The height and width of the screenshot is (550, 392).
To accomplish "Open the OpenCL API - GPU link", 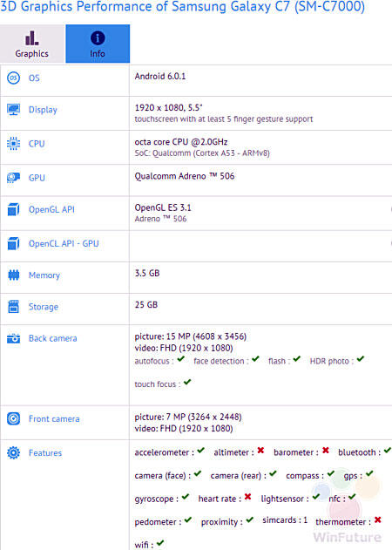I will [64, 243].
